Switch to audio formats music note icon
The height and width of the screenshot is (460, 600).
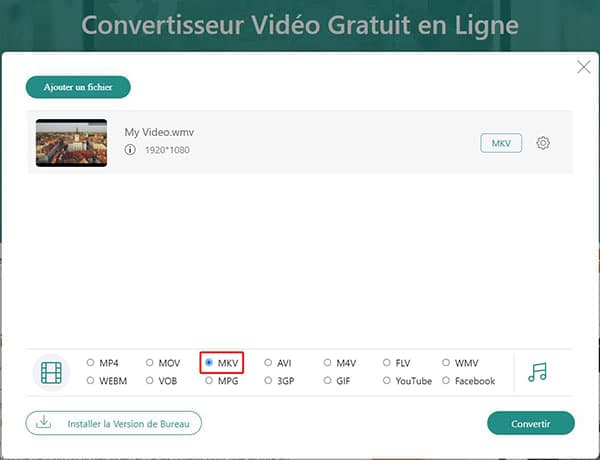click(538, 372)
